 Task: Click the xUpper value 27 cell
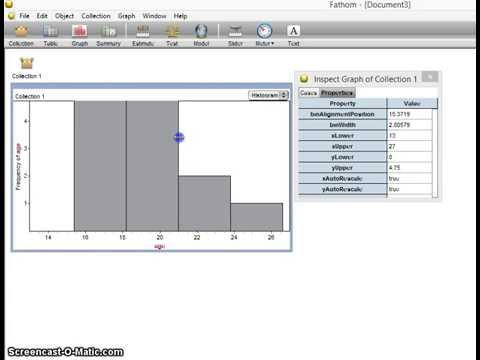pyautogui.click(x=410, y=146)
